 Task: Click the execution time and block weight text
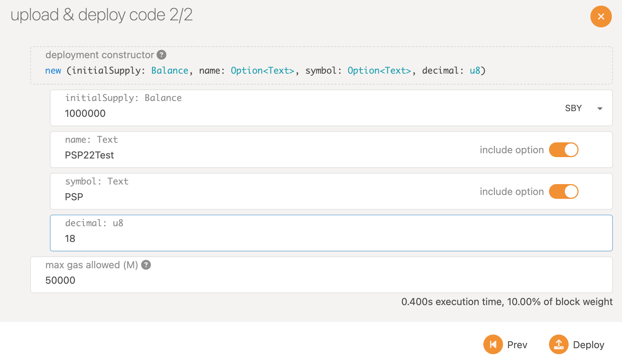point(507,302)
